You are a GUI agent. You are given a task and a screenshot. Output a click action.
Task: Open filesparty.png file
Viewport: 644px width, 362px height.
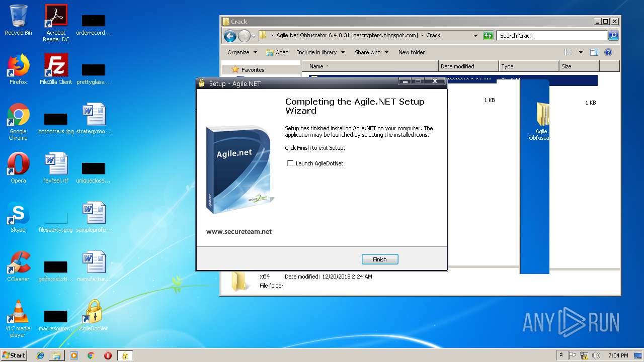(x=56, y=221)
